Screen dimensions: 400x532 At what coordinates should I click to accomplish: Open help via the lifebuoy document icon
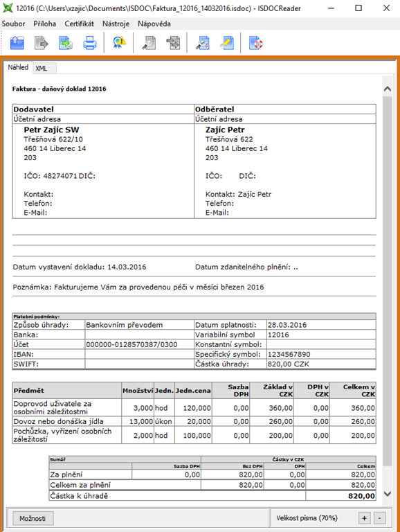(x=255, y=43)
